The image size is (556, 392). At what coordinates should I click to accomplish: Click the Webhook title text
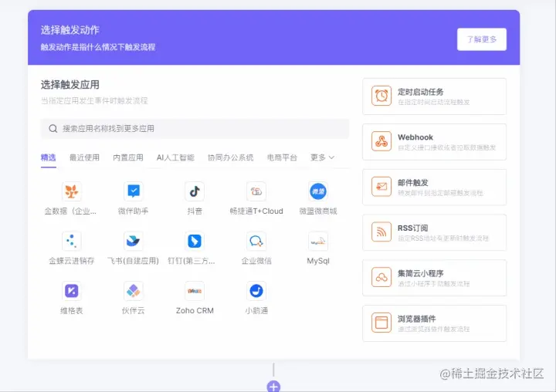click(x=415, y=137)
